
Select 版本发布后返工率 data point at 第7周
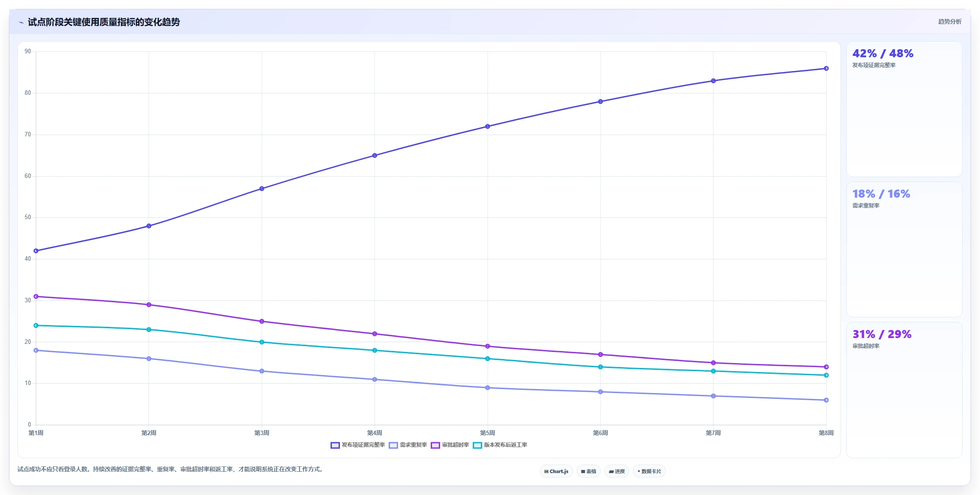(x=713, y=371)
